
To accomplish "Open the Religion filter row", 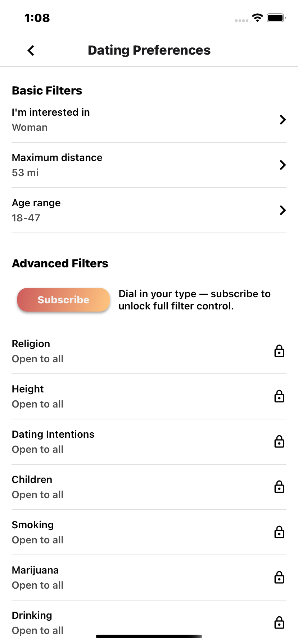I will [144, 351].
